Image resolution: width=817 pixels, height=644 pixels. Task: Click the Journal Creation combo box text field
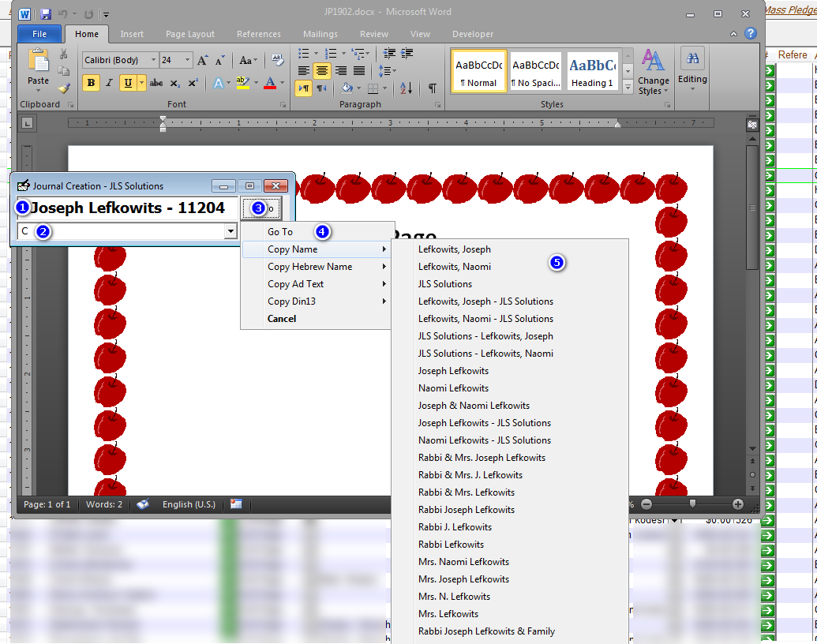[x=122, y=231]
